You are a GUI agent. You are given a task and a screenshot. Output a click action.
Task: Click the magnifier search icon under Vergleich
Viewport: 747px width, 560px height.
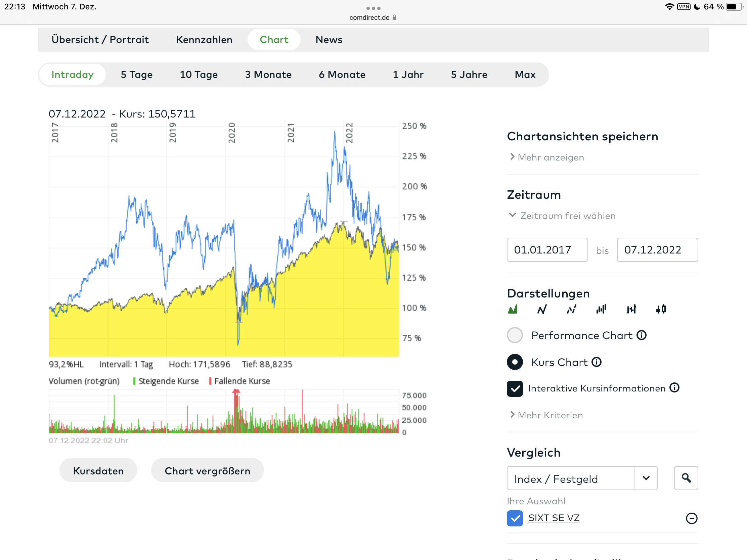click(x=686, y=478)
